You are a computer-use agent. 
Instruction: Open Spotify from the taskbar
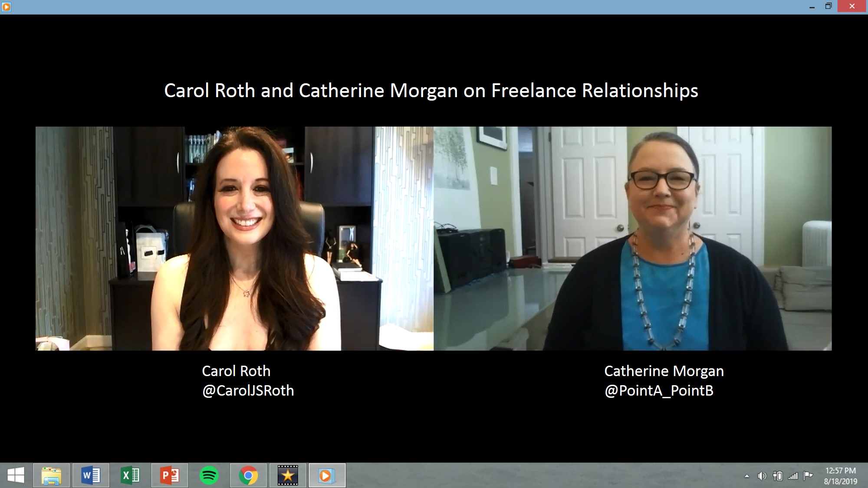pos(209,475)
